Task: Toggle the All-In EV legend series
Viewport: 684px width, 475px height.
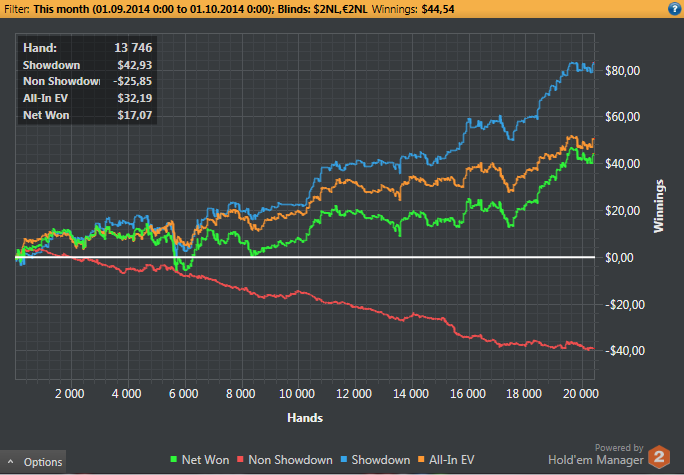Action: tap(446, 460)
